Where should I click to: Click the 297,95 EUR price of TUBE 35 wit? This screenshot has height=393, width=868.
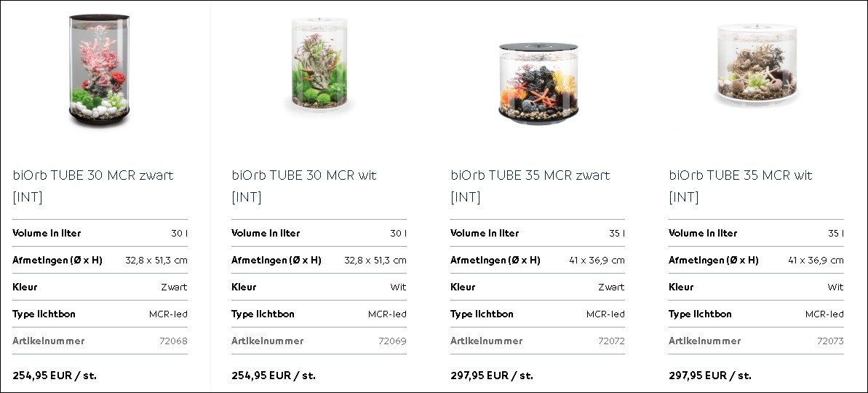710,376
